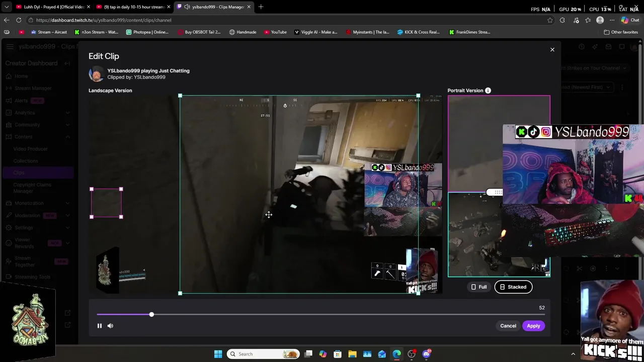The height and width of the screenshot is (362, 644).
Task: Open browser settings and more menu
Action: click(x=612, y=20)
